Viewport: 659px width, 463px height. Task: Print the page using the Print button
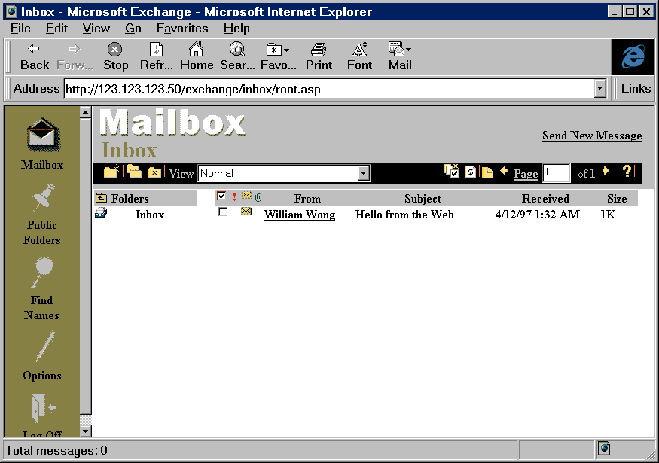[319, 55]
